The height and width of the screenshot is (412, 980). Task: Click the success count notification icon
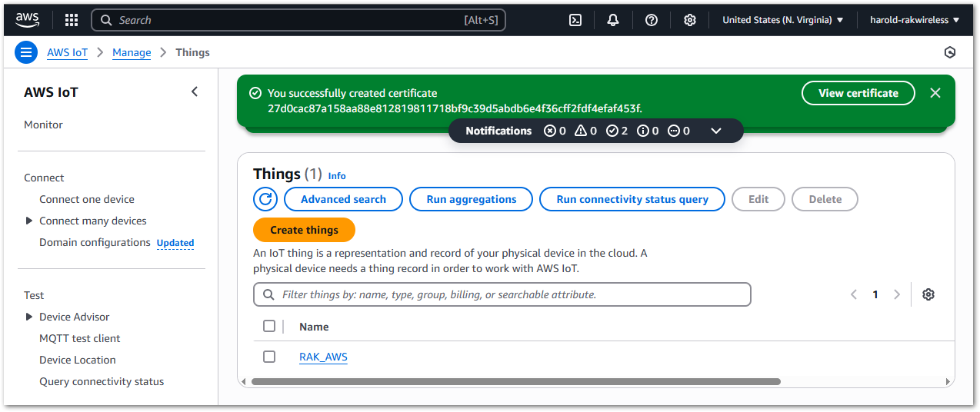tap(612, 131)
